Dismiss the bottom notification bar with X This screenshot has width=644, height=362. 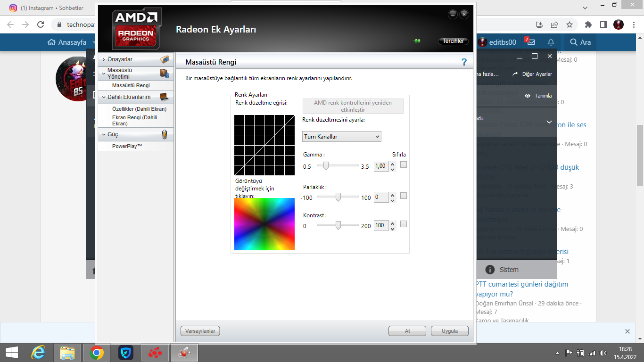627,331
